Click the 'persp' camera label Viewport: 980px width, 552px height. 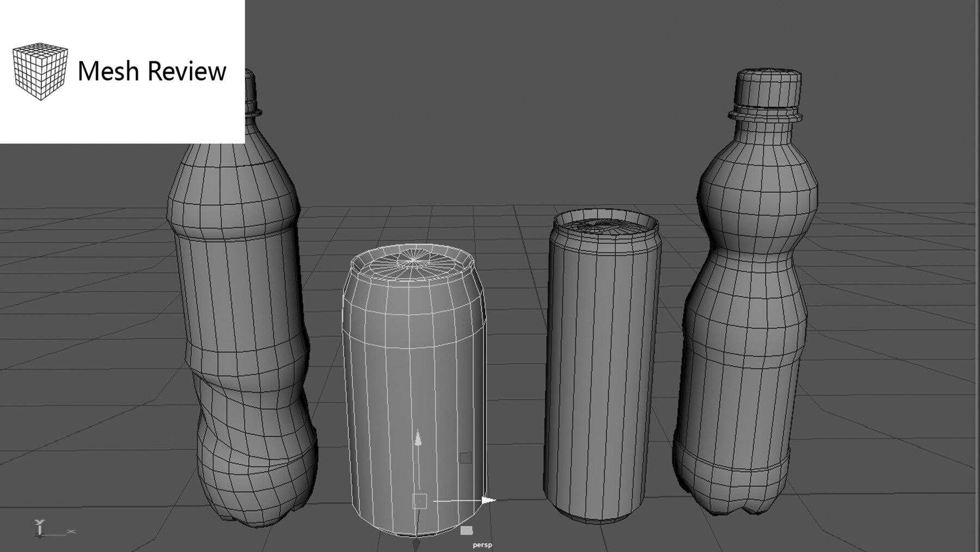click(482, 545)
